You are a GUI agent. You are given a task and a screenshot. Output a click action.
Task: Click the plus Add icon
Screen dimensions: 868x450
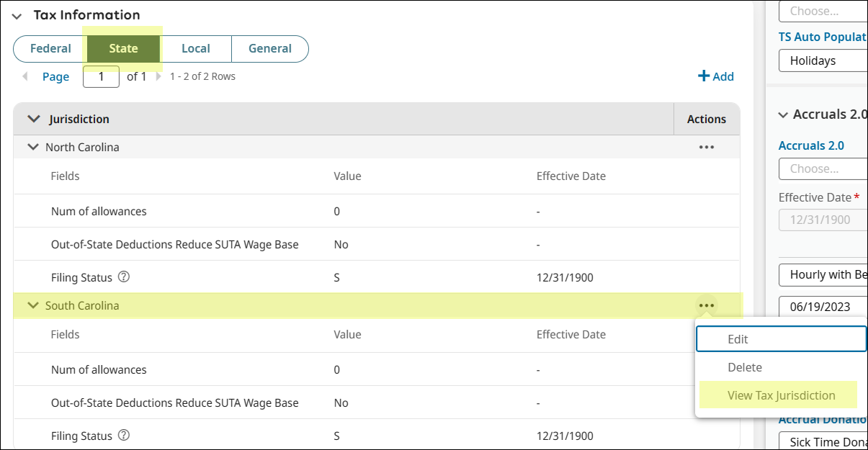point(703,76)
